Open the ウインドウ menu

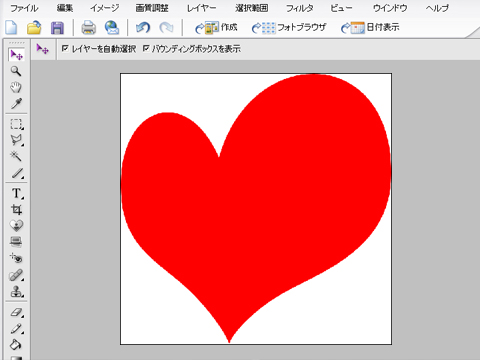pos(390,8)
